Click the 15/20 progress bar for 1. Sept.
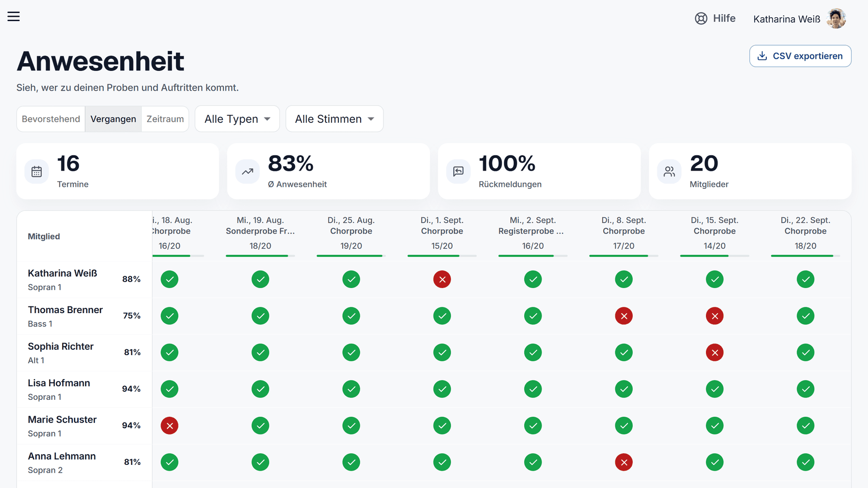868x488 pixels. (442, 256)
